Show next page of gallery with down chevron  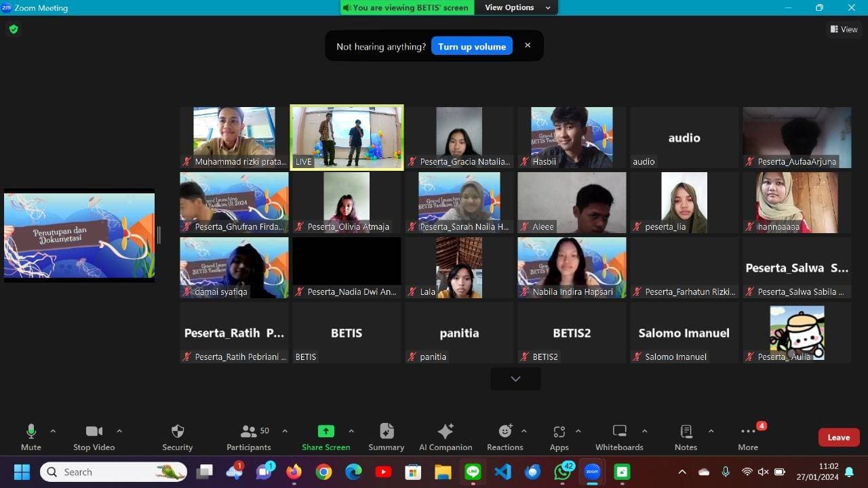(x=515, y=379)
